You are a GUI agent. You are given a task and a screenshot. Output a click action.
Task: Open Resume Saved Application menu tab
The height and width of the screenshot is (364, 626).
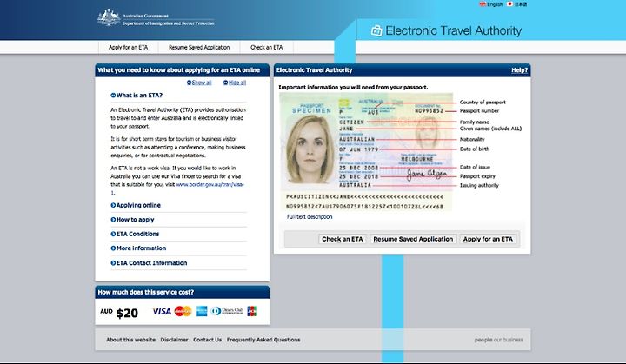(199, 47)
